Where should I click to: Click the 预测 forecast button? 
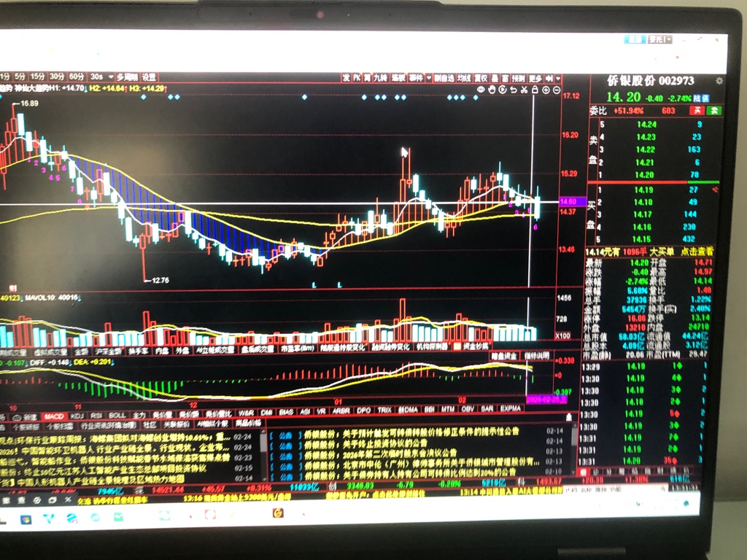pos(519,78)
